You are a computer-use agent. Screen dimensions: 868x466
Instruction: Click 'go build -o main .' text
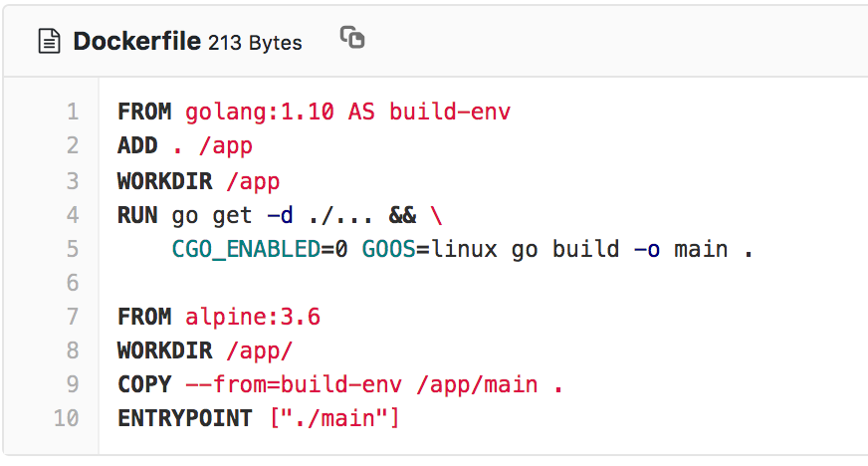632,250
